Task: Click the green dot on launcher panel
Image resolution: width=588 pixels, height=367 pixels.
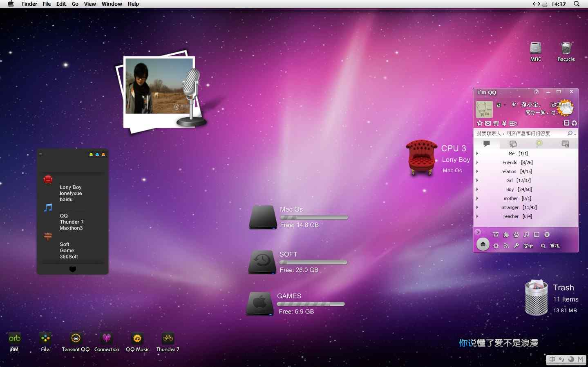Action: 91,155
